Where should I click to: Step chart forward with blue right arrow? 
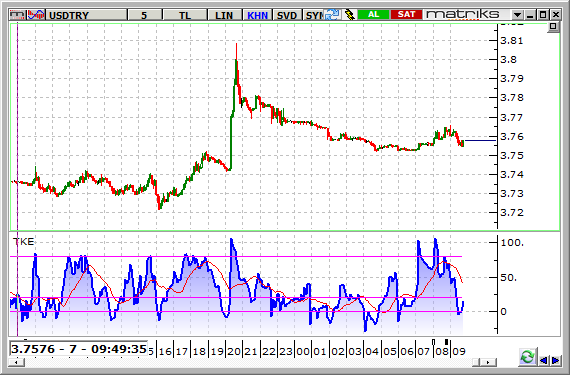tap(555, 360)
